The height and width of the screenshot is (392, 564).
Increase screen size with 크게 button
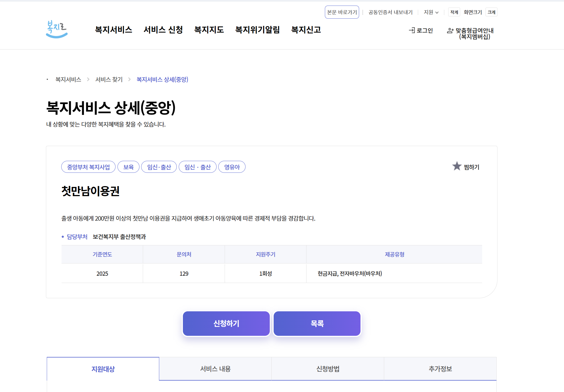point(491,12)
